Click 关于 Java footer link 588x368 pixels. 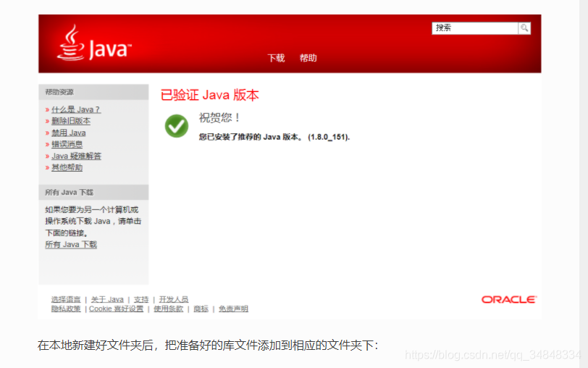(107, 299)
